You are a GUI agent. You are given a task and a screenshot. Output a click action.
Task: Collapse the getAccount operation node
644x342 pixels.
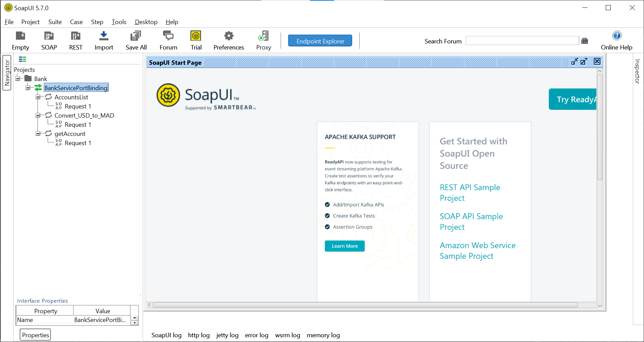coord(38,134)
